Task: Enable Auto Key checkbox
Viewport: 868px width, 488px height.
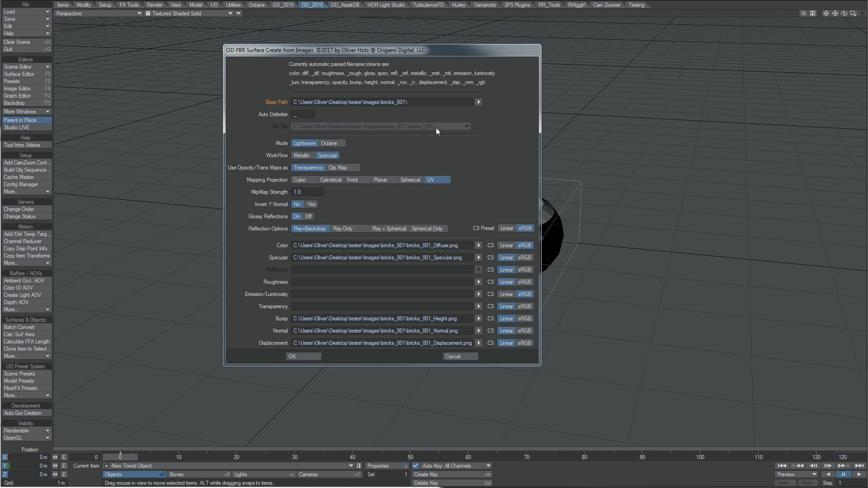Action: pyautogui.click(x=416, y=466)
